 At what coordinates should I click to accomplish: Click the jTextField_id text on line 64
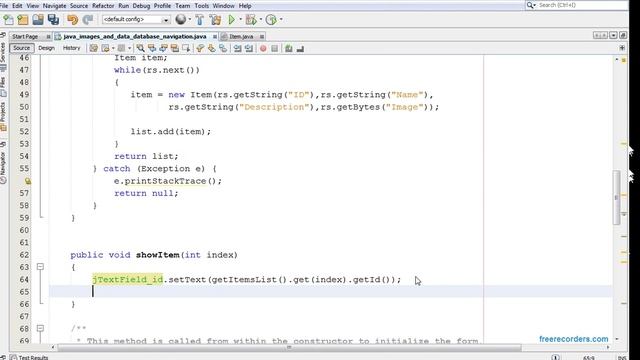coord(128,279)
